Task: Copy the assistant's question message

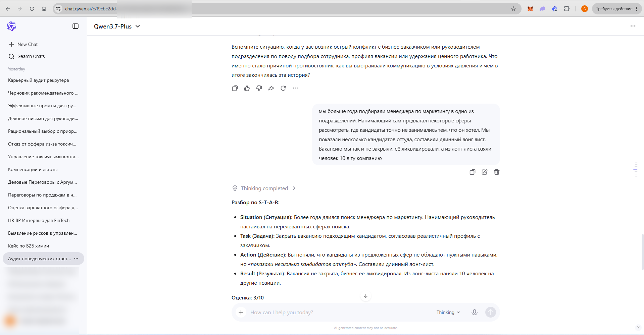Action: [x=235, y=88]
